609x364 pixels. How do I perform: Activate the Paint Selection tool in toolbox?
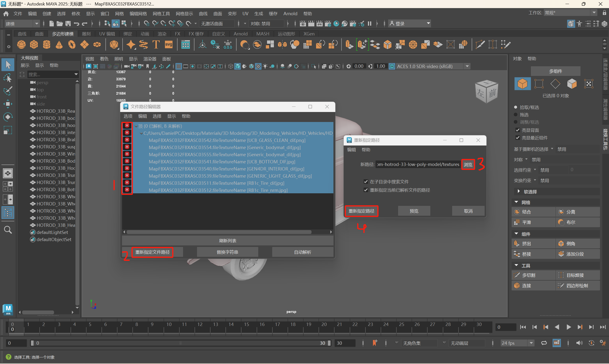(x=8, y=91)
